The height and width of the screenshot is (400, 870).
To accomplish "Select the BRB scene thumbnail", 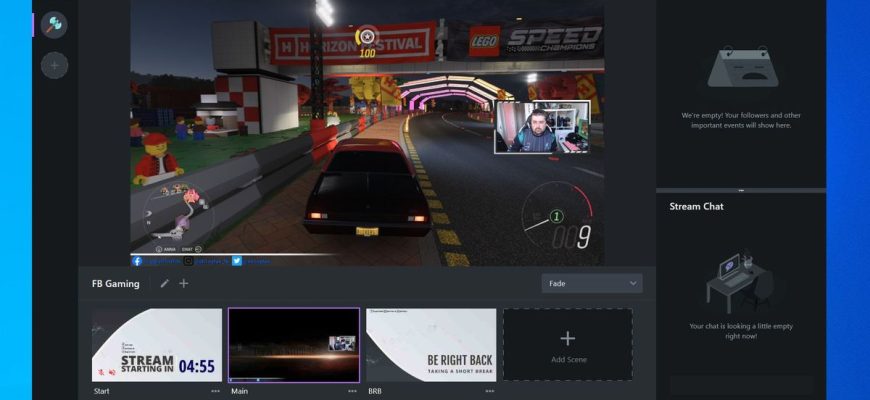I will [431, 345].
